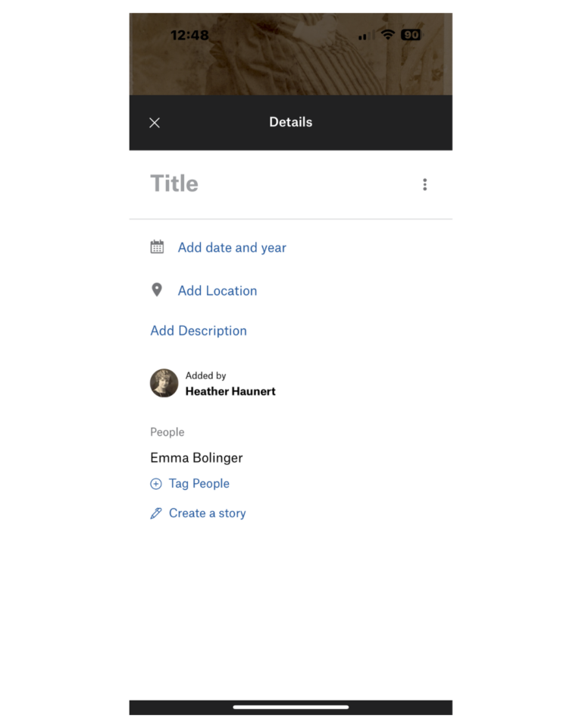The width and height of the screenshot is (582, 728).
Task: Tap the home indicator bar
Action: pos(290,707)
